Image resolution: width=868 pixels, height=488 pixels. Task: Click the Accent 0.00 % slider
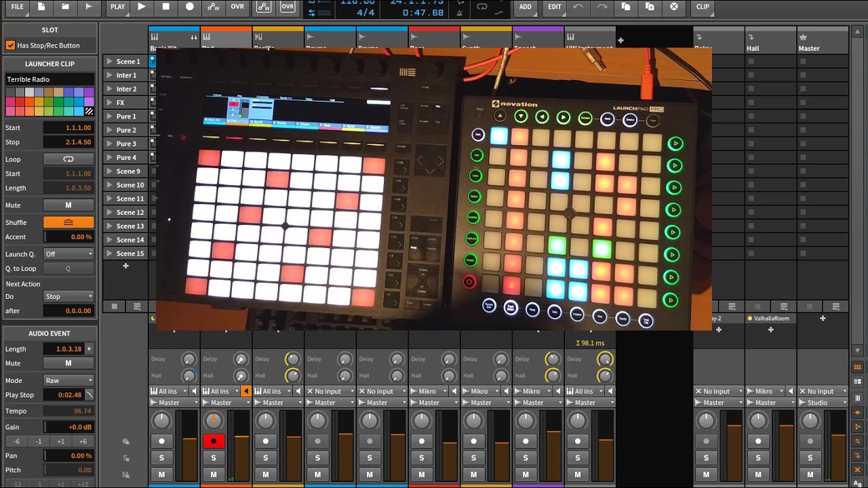pyautogui.click(x=68, y=237)
